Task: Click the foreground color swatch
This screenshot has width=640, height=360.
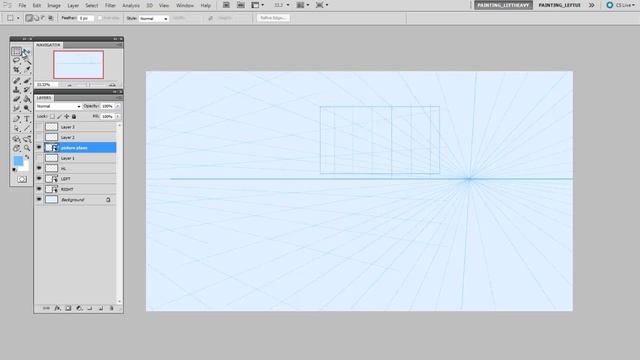Action: [18, 161]
